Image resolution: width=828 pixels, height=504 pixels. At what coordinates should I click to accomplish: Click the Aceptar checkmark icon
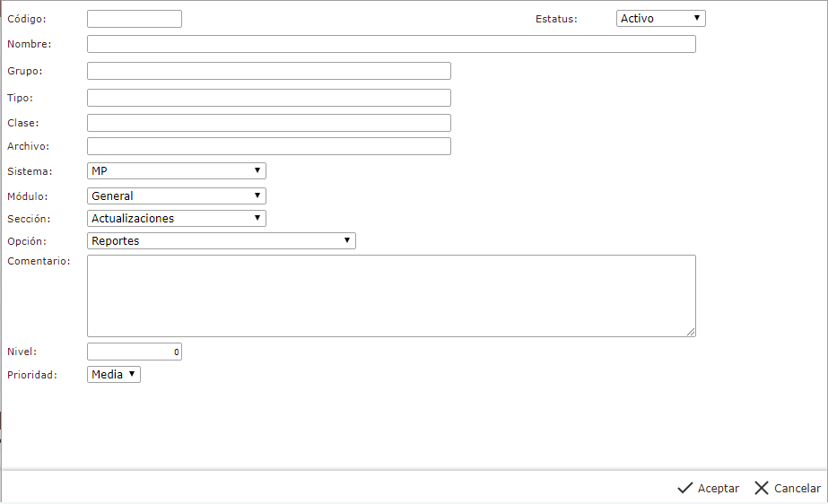[x=685, y=488]
